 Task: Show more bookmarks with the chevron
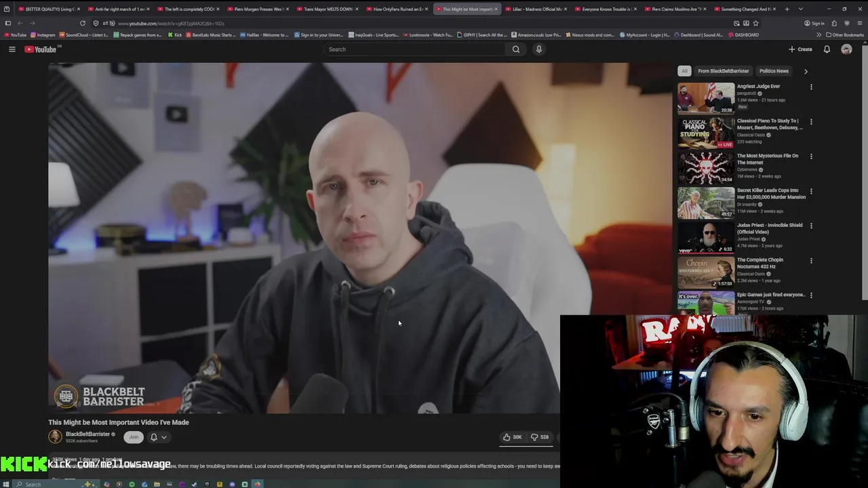[x=818, y=35]
